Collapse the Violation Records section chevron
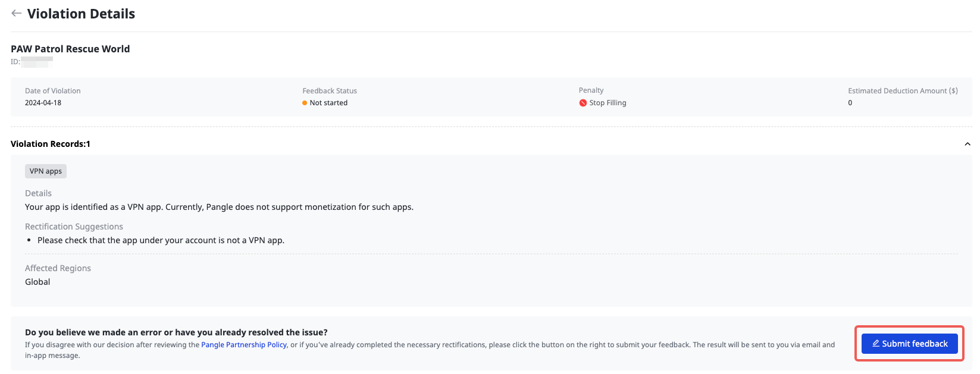The width and height of the screenshot is (980, 374). coord(967,144)
